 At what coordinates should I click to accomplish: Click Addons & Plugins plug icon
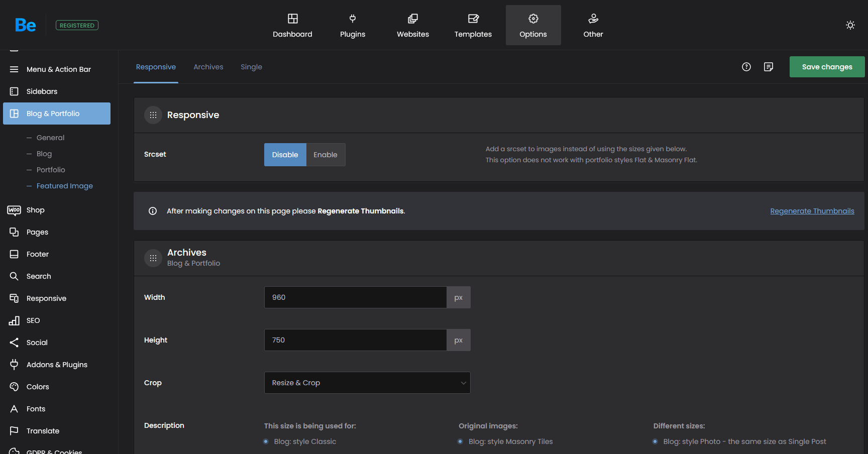pos(14,365)
